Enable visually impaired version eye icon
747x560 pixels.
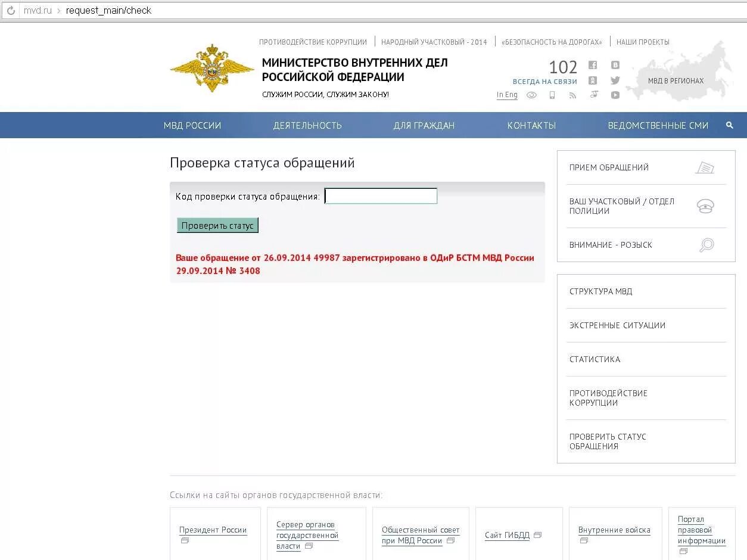click(x=531, y=95)
